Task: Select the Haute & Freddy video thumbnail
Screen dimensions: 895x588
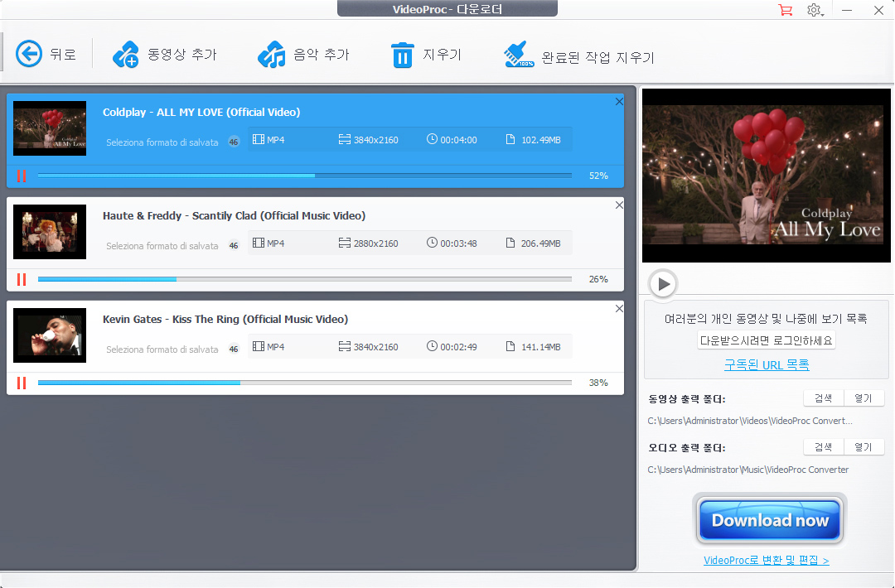Action: (50, 232)
